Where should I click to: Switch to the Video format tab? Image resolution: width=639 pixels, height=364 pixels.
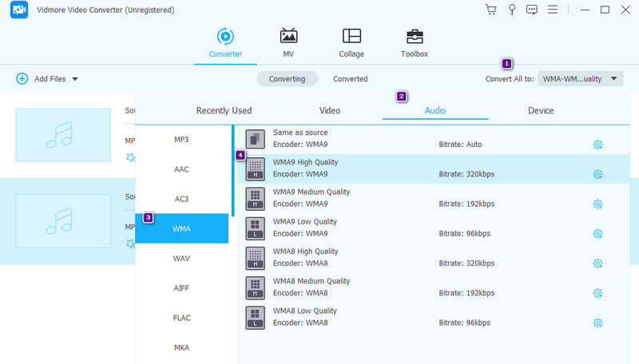pyautogui.click(x=330, y=110)
